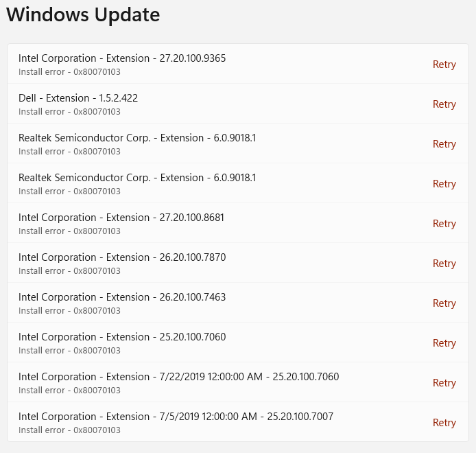Click the Intel 7/5/2019 12:00:00 AM entry title
The image size is (476, 453).
pos(176,416)
